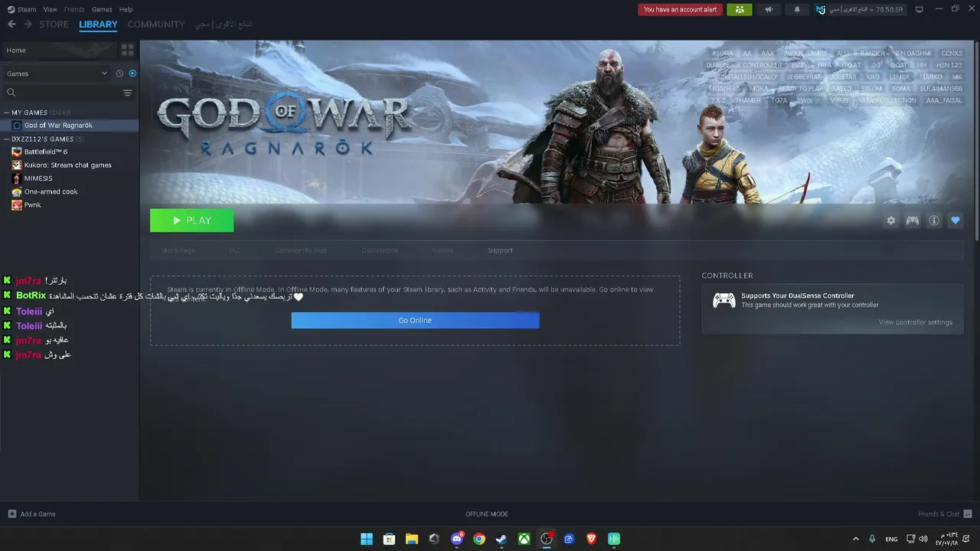Open Brave browser from the taskbar
980x551 pixels.
[x=591, y=539]
